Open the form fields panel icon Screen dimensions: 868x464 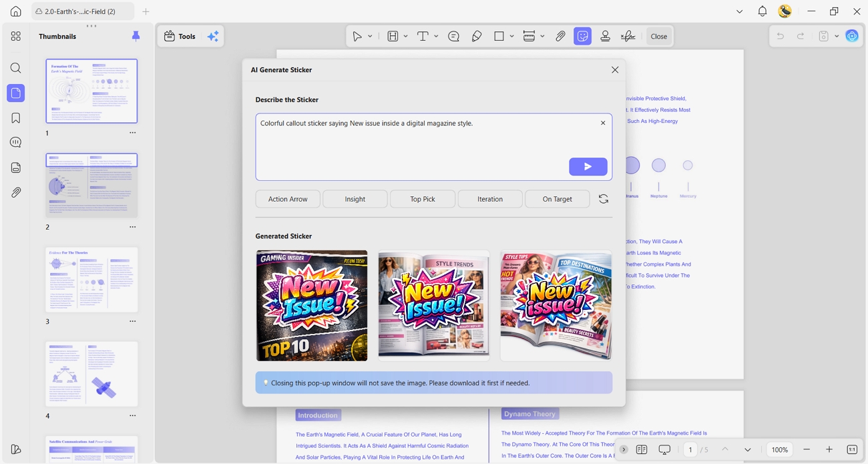coord(16,168)
